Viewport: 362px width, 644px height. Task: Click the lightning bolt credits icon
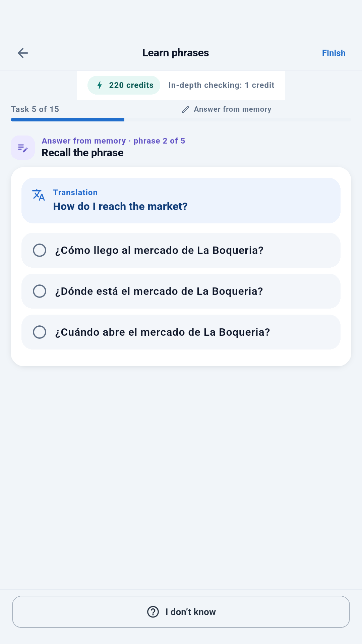click(100, 85)
